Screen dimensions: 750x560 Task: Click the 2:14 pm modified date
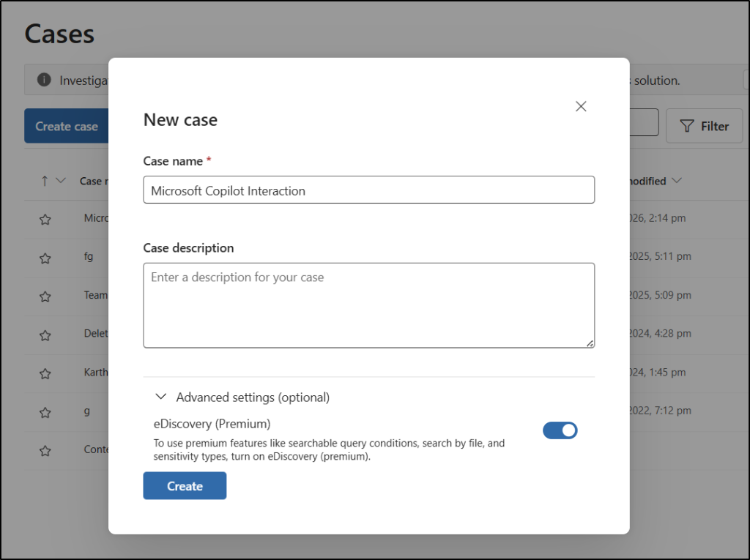click(x=658, y=218)
